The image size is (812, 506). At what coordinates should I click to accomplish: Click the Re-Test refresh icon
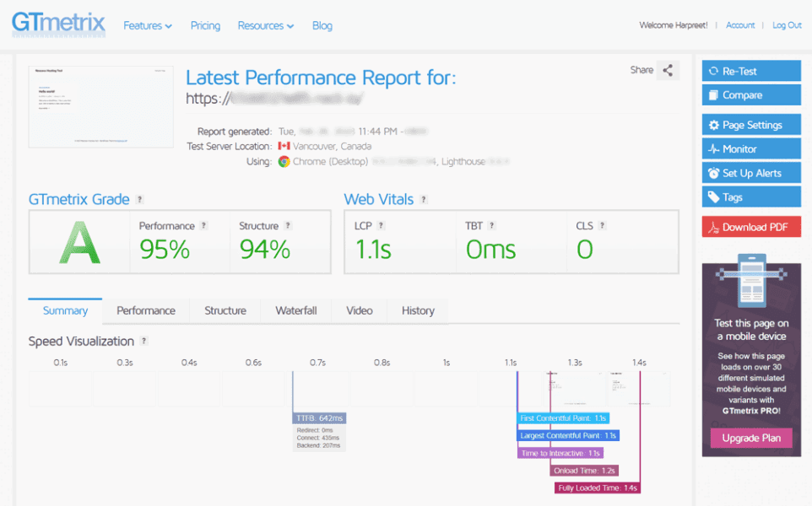[x=713, y=72]
